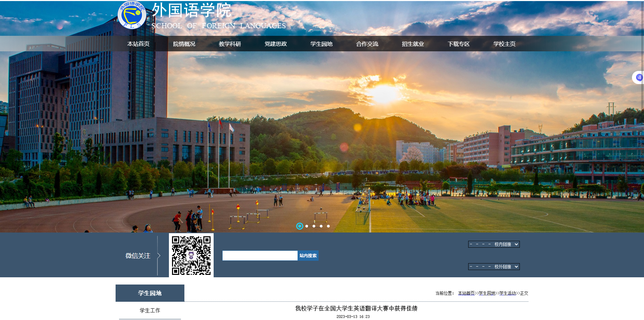Click the WeChat QR code image

coord(191,255)
